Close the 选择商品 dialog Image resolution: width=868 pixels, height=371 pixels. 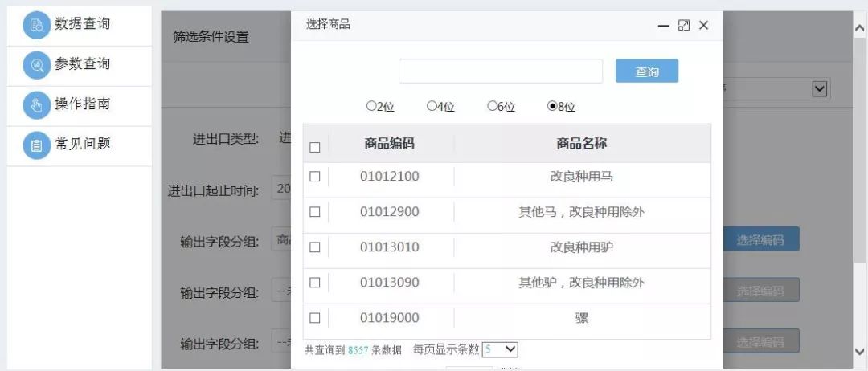pos(704,26)
